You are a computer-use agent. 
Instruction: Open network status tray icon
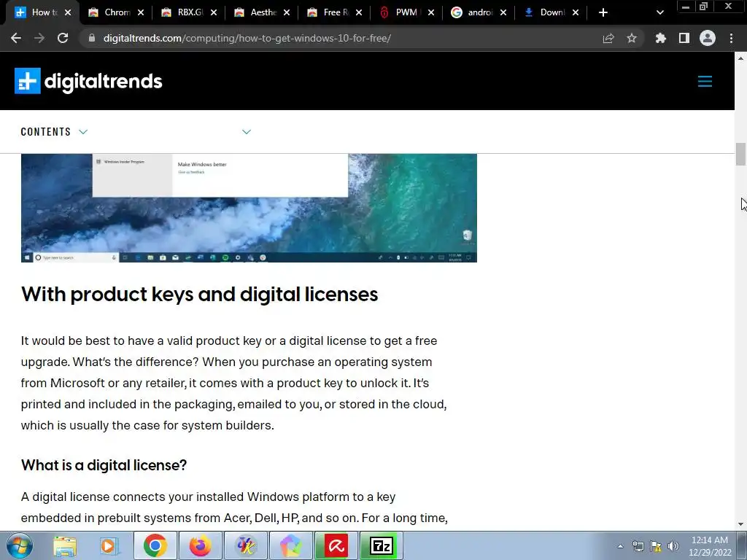[x=638, y=546]
